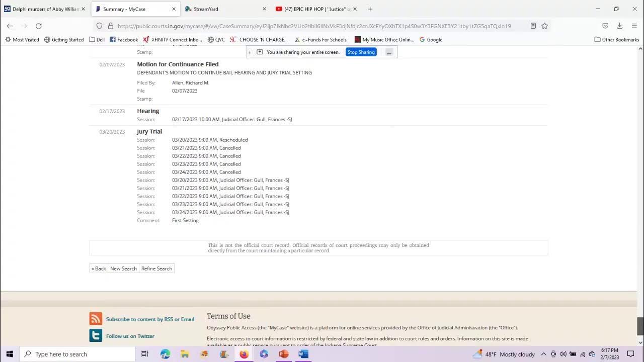The width and height of the screenshot is (644, 362).
Task: Start a New Search
Action: (123, 268)
